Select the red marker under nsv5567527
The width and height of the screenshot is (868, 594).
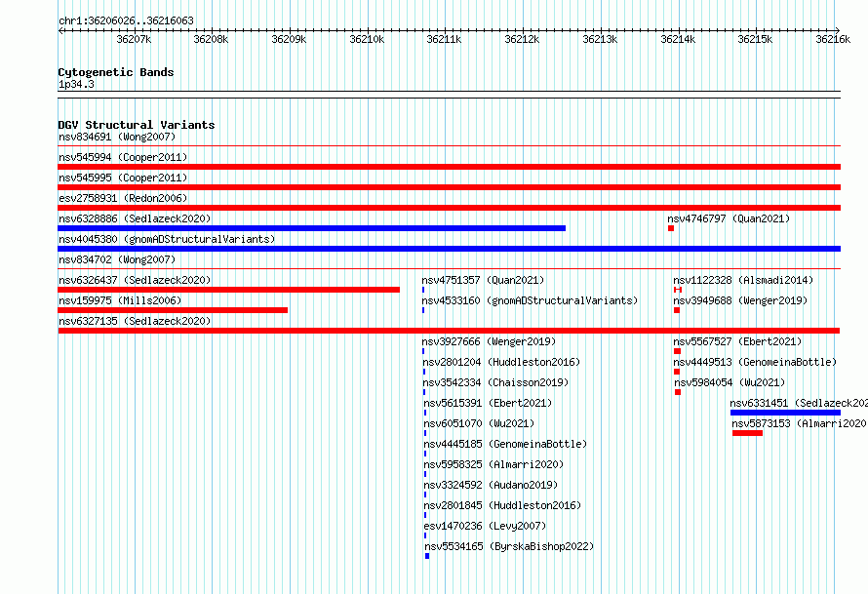(x=677, y=351)
